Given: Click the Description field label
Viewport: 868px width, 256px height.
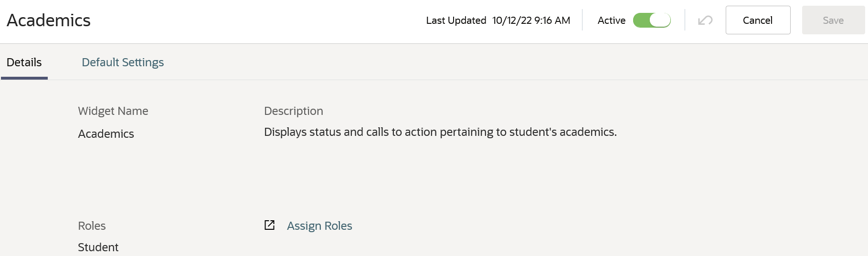Looking at the screenshot, I should 294,111.
